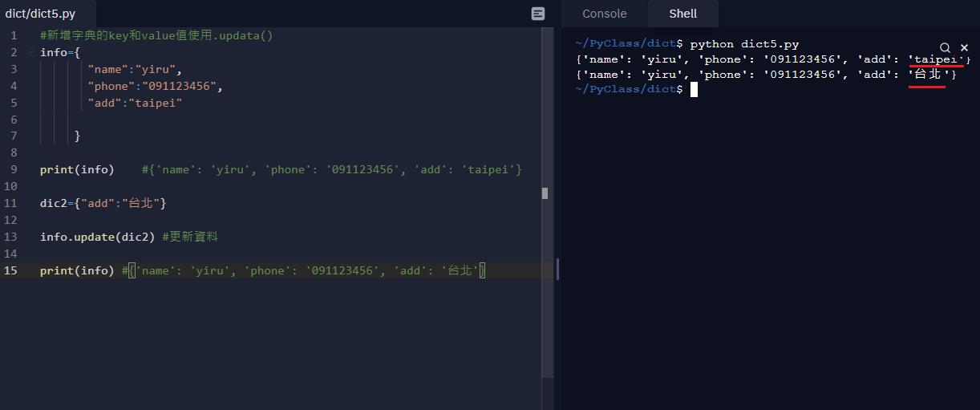Click 'python dict5.py' command text in shell

click(x=744, y=44)
